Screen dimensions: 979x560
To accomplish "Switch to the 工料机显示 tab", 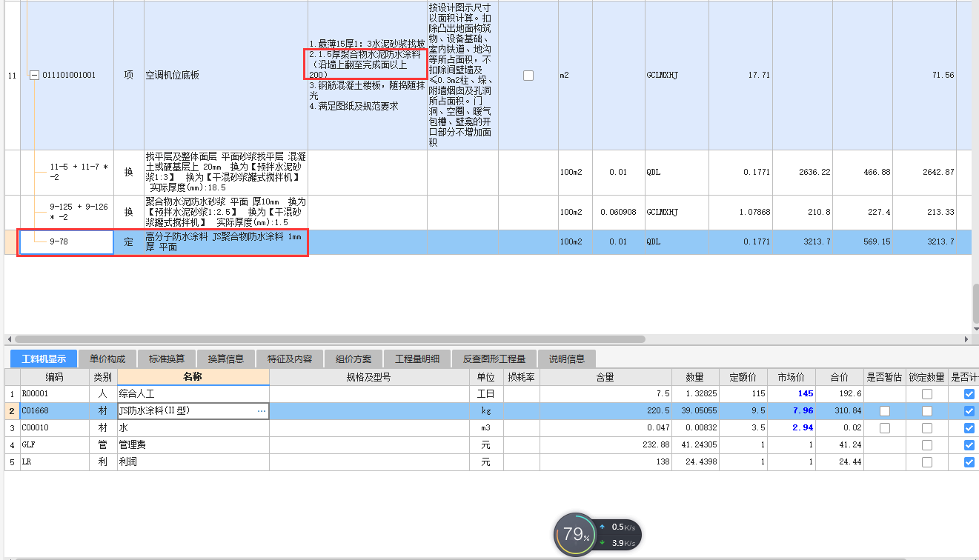I will click(x=44, y=359).
